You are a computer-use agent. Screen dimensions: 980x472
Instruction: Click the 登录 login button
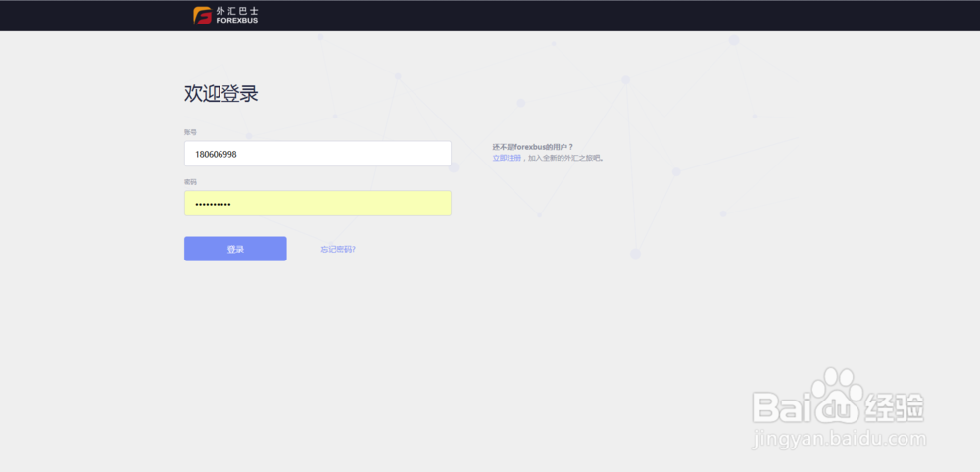tap(235, 249)
